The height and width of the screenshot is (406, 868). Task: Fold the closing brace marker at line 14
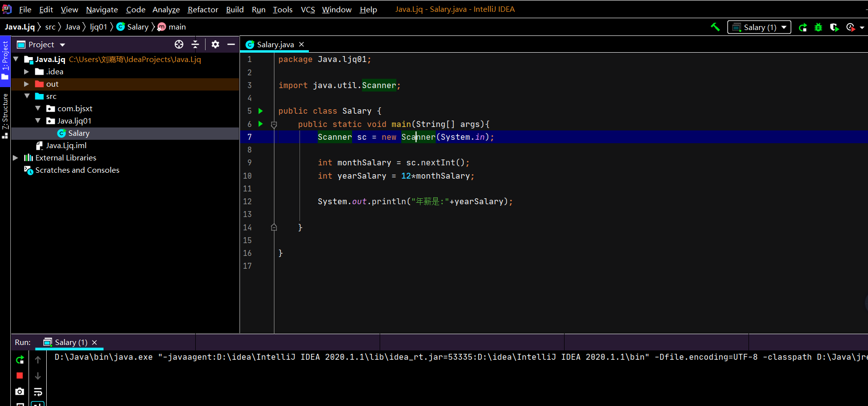click(x=274, y=227)
